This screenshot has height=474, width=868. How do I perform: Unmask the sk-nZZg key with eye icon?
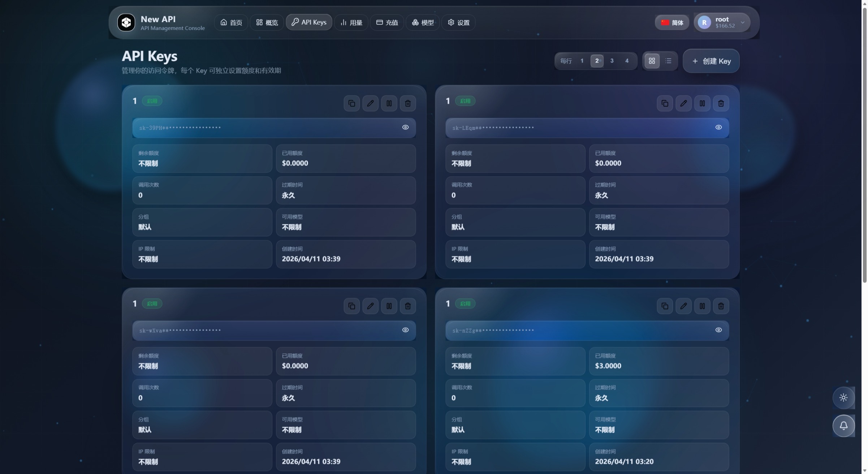[718, 330]
